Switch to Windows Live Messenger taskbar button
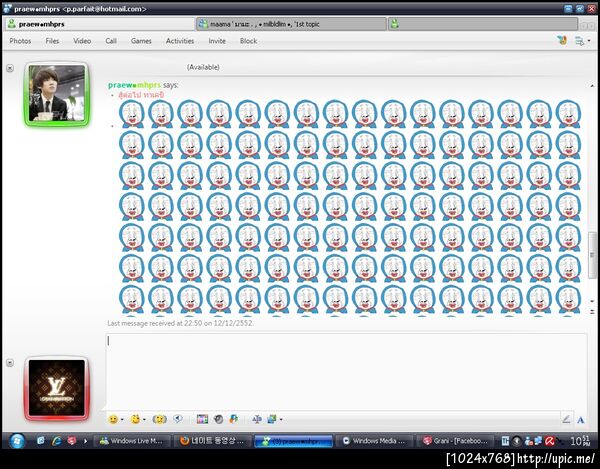Screen dimensions: 600x469 (x=131, y=441)
